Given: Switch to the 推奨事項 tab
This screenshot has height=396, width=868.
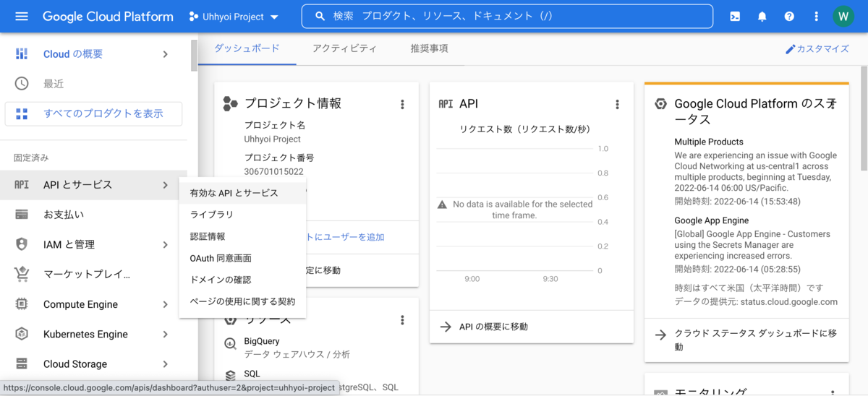Looking at the screenshot, I should pos(429,48).
